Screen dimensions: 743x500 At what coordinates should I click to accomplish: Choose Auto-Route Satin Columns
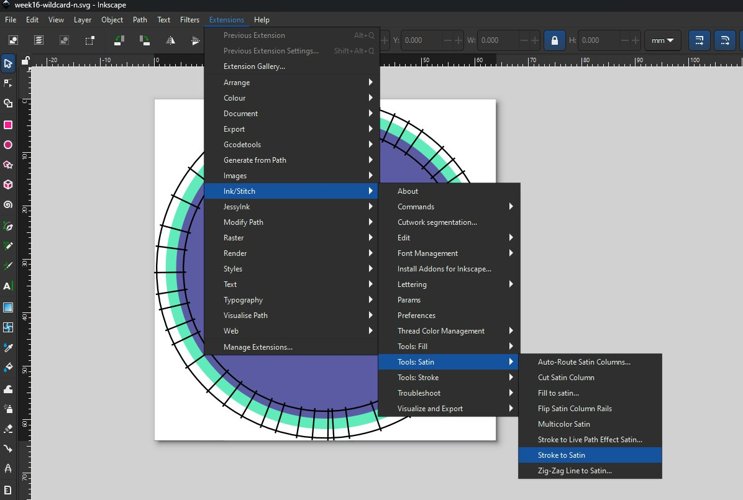coord(590,362)
